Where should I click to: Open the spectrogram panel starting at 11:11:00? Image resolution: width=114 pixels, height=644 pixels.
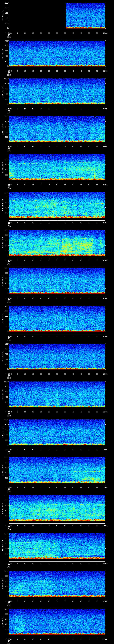point(57,91)
